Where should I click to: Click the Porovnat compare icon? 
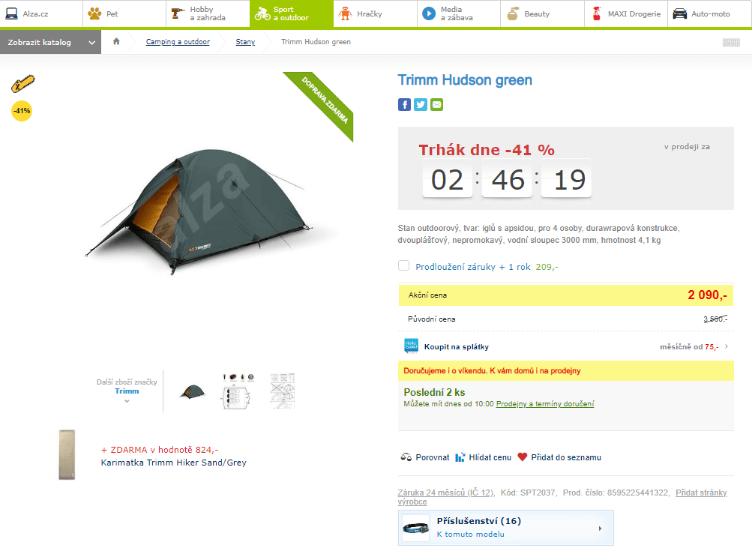click(x=406, y=457)
